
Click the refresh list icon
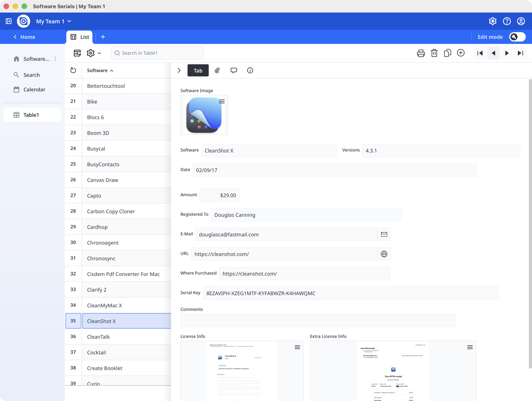(x=73, y=70)
